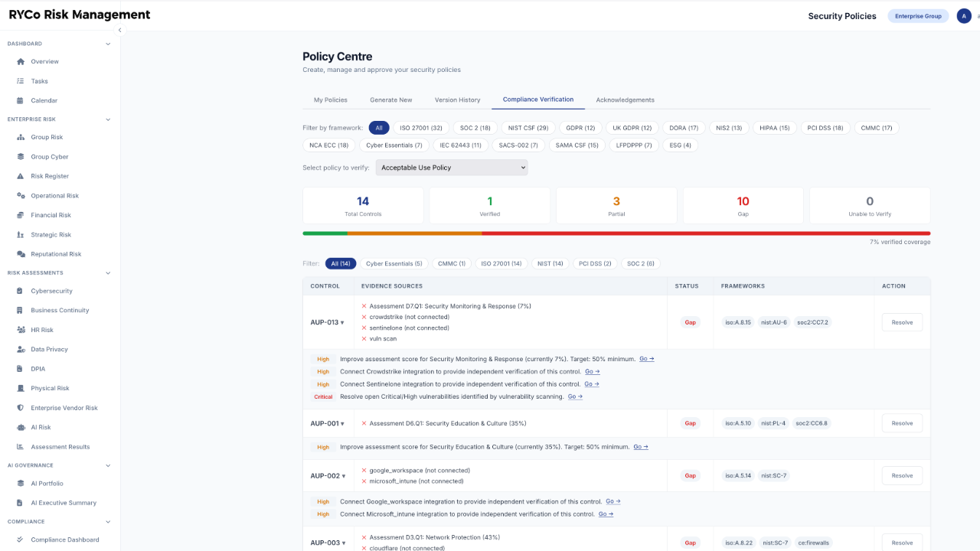Viewport: 980px width, 551px height.
Task: Filter by ISO 27001 (32) framework
Action: pyautogui.click(x=421, y=128)
